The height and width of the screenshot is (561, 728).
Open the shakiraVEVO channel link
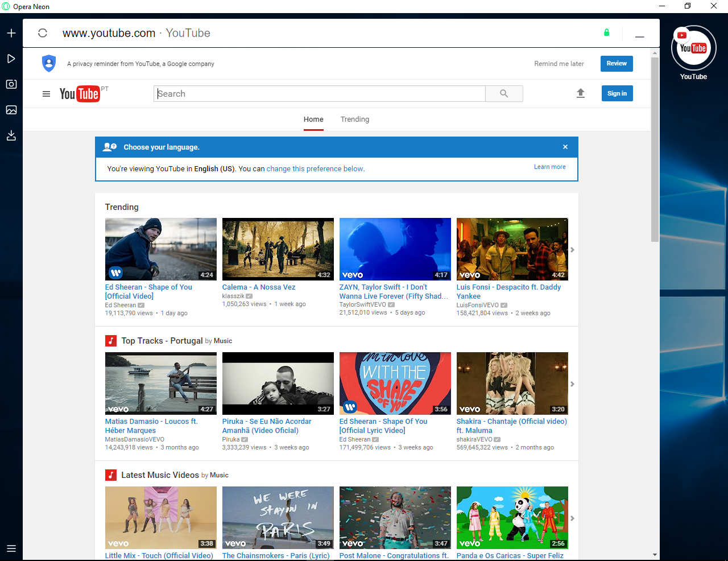coord(474,439)
